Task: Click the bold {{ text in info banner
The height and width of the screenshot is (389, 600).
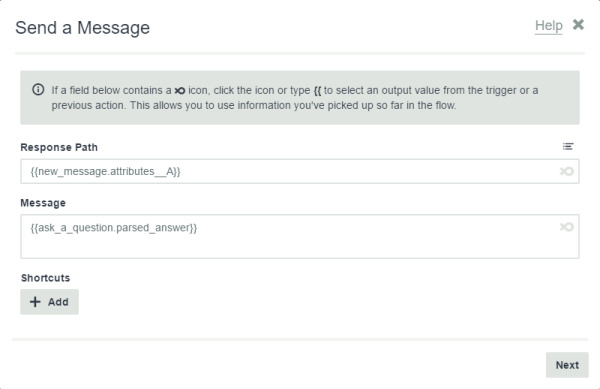Action: click(317, 91)
